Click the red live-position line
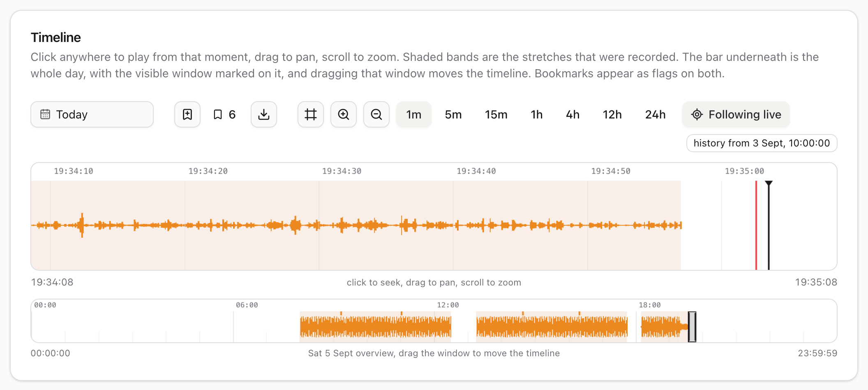The height and width of the screenshot is (390, 868). 756,225
